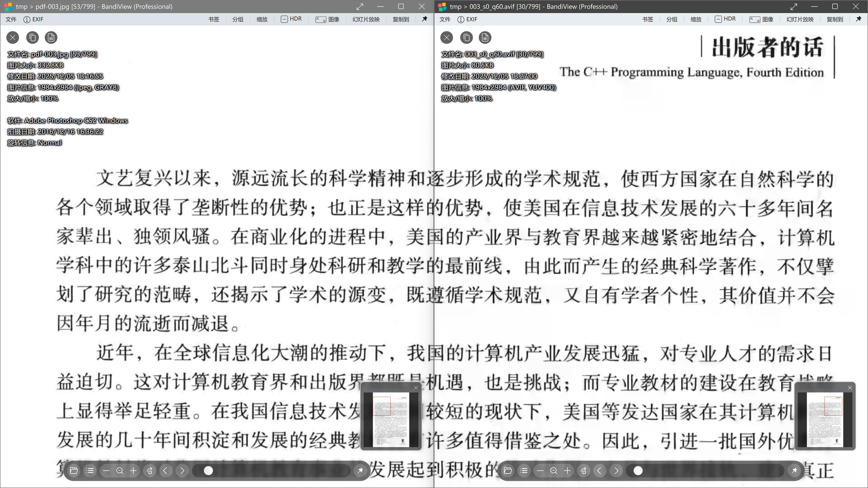Open the thumbnail list view in right pane
This screenshot has width=868, height=488.
524,470
